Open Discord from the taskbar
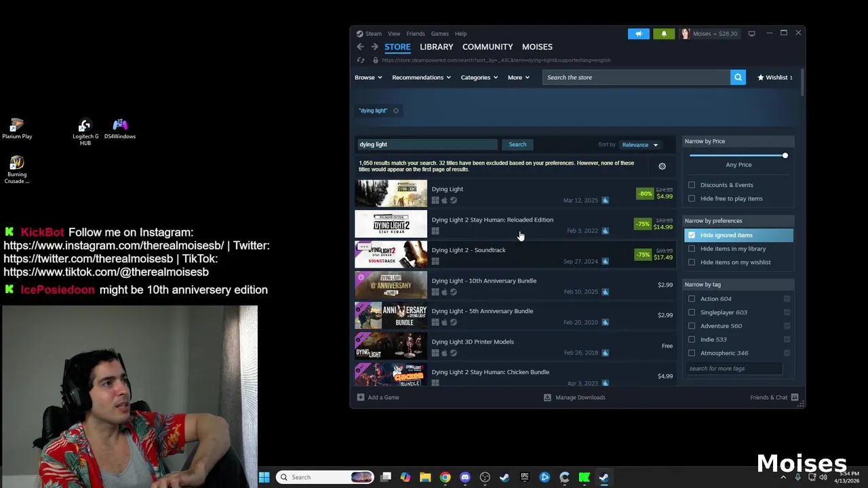The height and width of the screenshot is (488, 868). click(465, 477)
